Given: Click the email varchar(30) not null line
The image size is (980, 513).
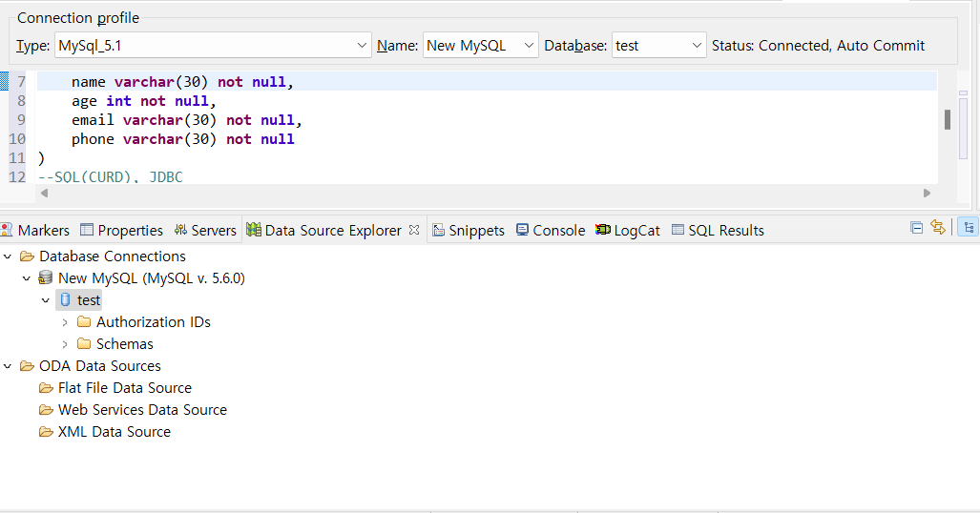Looking at the screenshot, I should [x=186, y=120].
